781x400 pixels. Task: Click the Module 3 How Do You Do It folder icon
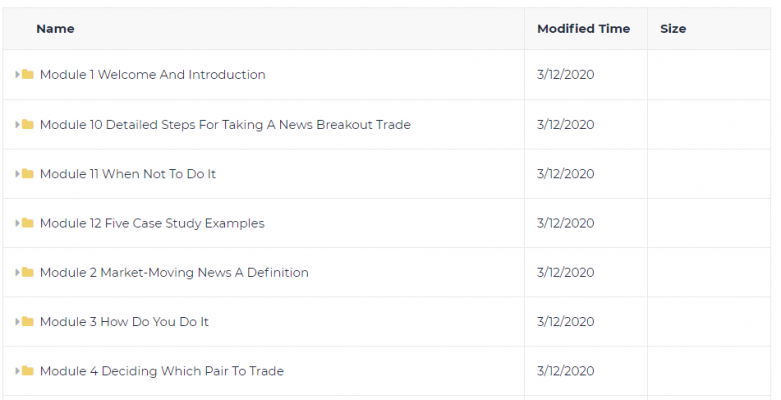[28, 321]
